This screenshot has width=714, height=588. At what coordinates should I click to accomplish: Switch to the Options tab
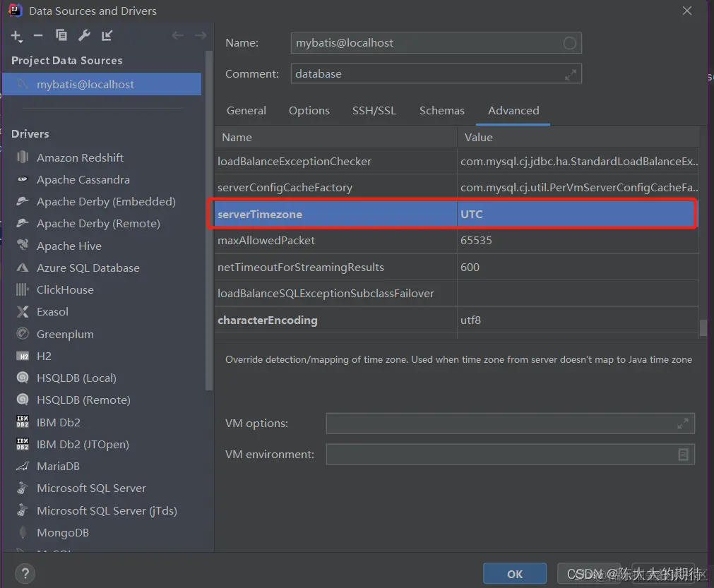[309, 111]
